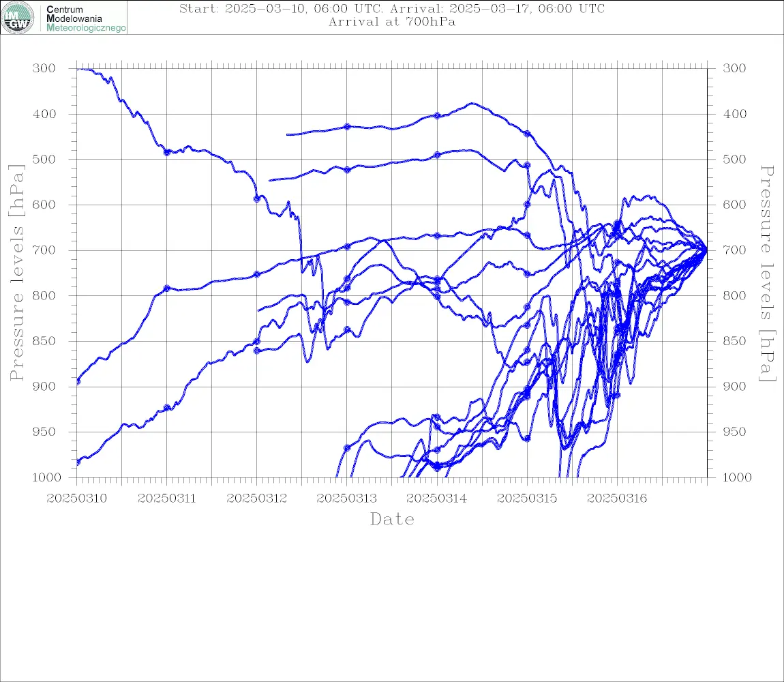Click the left-axis 1000 pressure label
The width and height of the screenshot is (784, 682).
(x=46, y=477)
